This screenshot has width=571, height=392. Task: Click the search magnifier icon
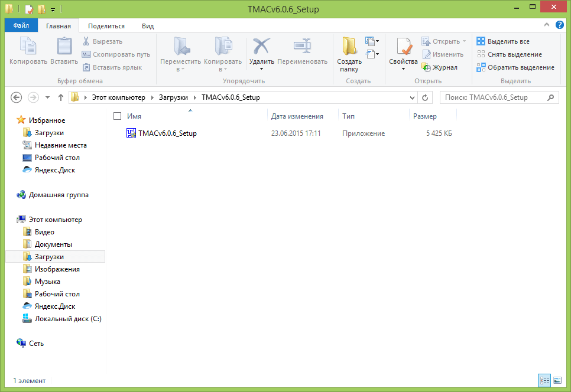[551, 97]
